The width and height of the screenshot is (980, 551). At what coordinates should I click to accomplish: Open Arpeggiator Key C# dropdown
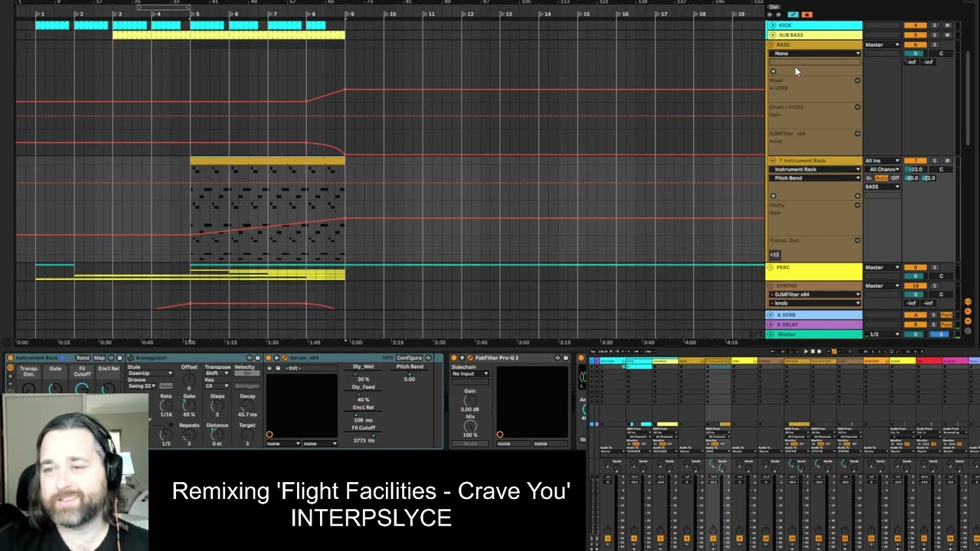pyautogui.click(x=217, y=386)
